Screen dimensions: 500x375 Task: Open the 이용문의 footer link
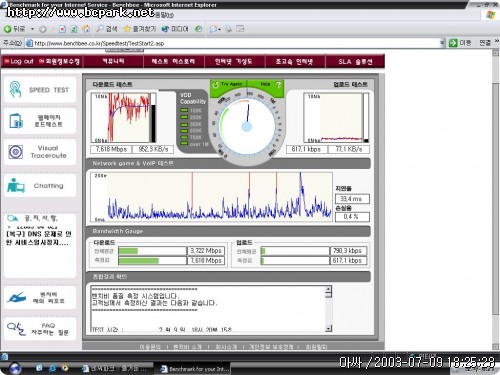[x=150, y=347]
